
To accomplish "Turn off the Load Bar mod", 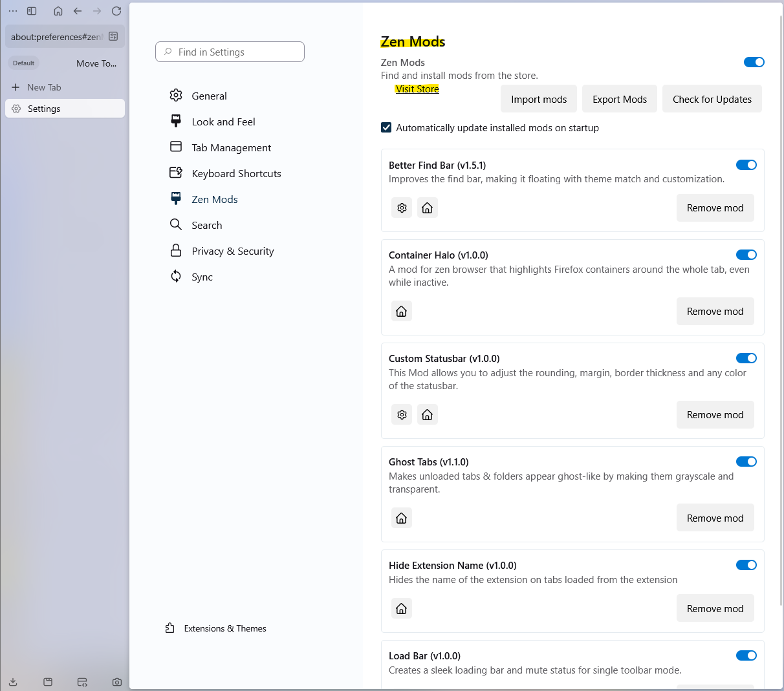I will [746, 655].
